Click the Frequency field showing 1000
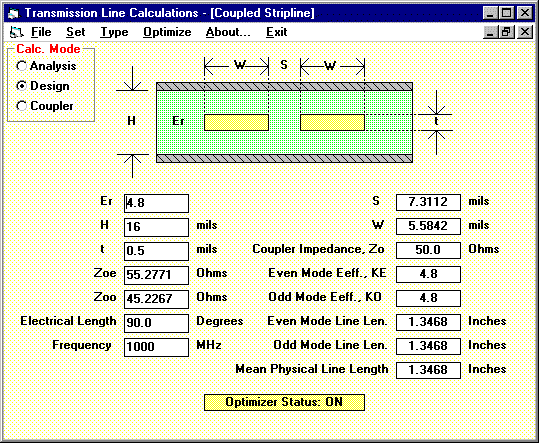 (x=156, y=347)
